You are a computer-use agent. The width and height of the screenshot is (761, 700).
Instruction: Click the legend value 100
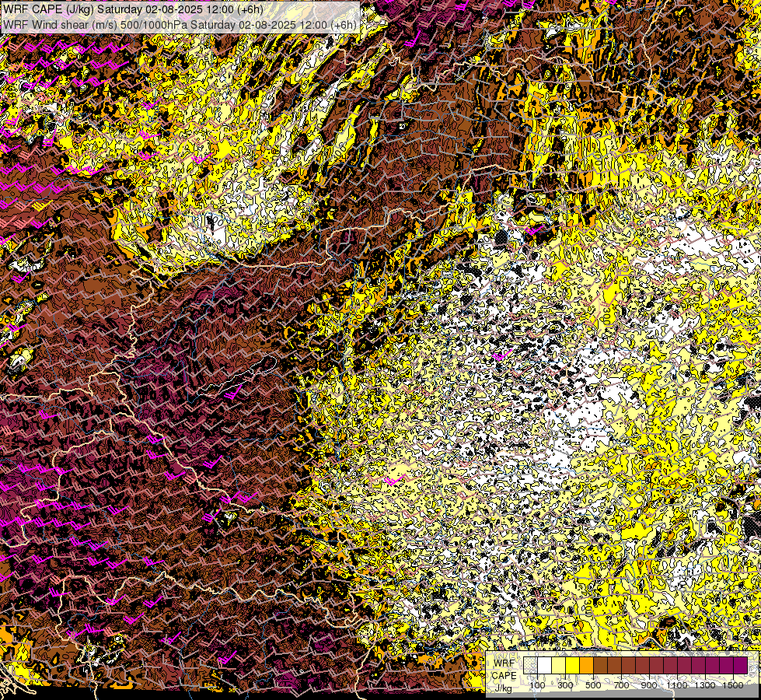[x=537, y=685]
